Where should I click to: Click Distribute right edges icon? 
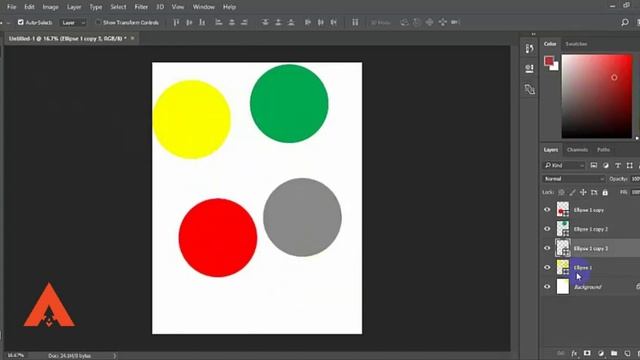[333, 22]
